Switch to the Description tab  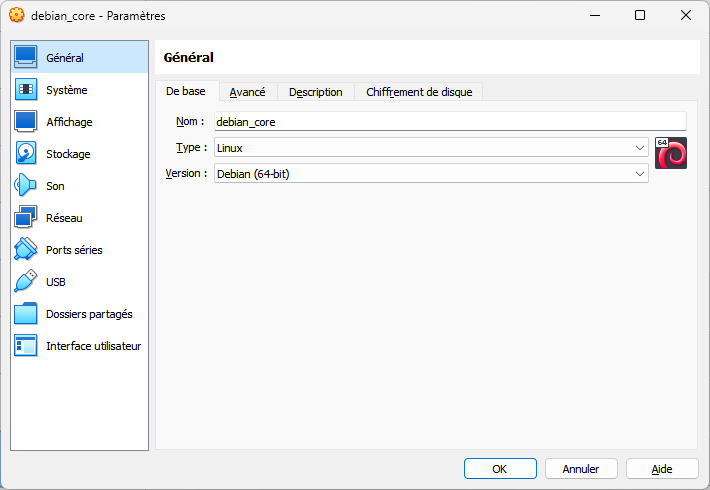click(x=316, y=92)
